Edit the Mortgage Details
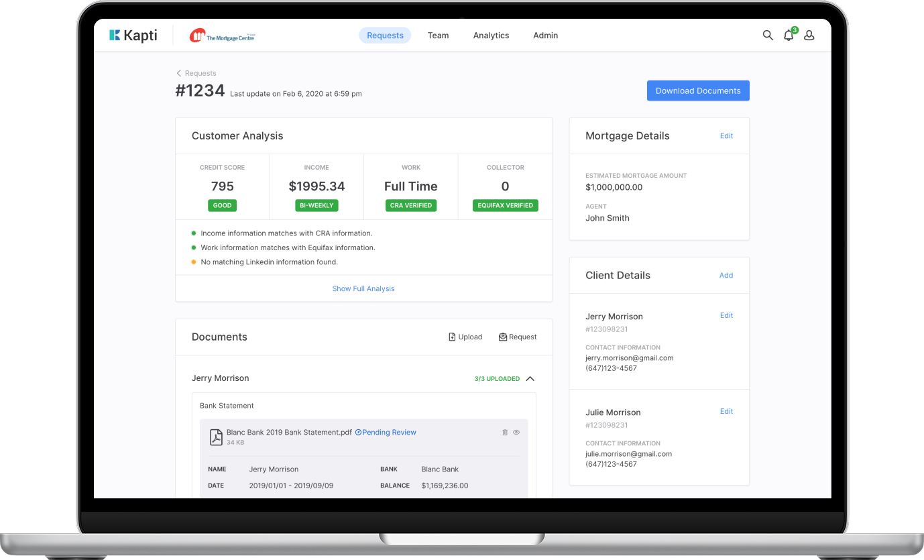Viewport: 924px width, 560px height. (727, 135)
